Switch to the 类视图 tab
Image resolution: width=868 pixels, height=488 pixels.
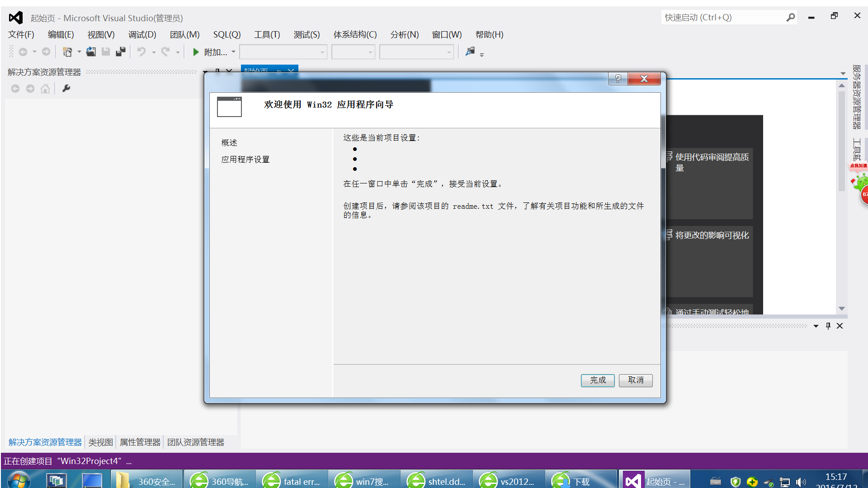click(100, 442)
